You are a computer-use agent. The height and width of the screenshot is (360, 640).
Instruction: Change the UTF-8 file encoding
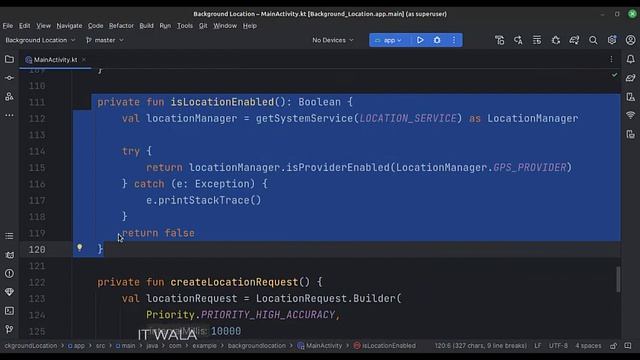[558, 346]
